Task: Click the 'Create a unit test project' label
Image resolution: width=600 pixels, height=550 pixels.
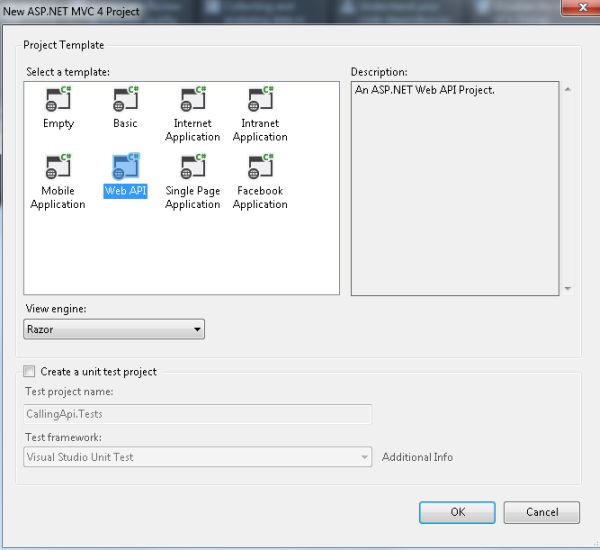Action: click(x=99, y=372)
